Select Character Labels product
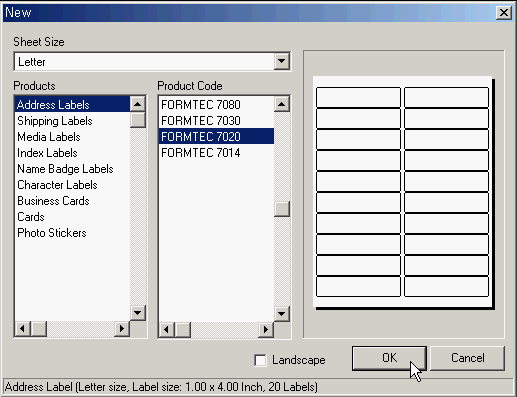The height and width of the screenshot is (397, 517). click(72, 185)
